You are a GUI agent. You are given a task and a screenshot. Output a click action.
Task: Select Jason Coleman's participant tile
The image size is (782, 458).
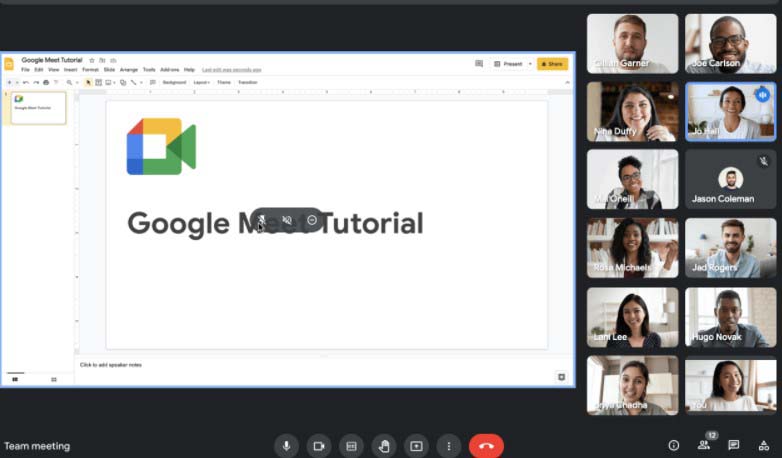pyautogui.click(x=730, y=180)
